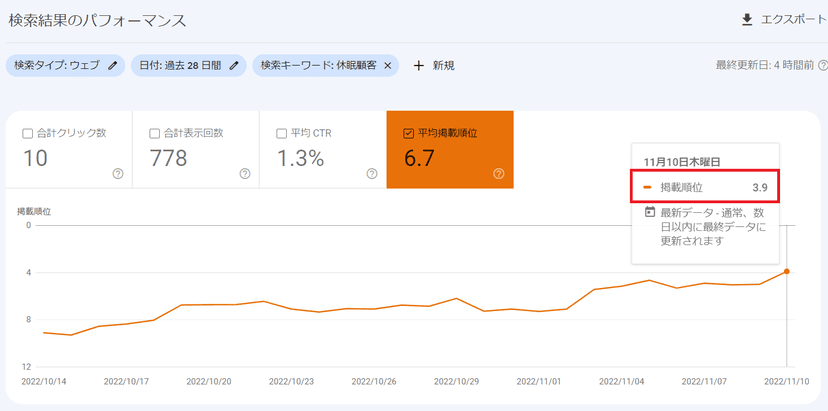Click the x-axis label 2022/10/23
This screenshot has height=411, width=828.
(x=291, y=381)
